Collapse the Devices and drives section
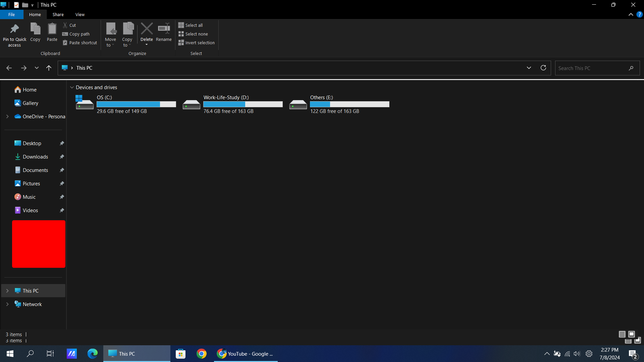Image resolution: width=644 pixels, height=362 pixels. [72, 87]
